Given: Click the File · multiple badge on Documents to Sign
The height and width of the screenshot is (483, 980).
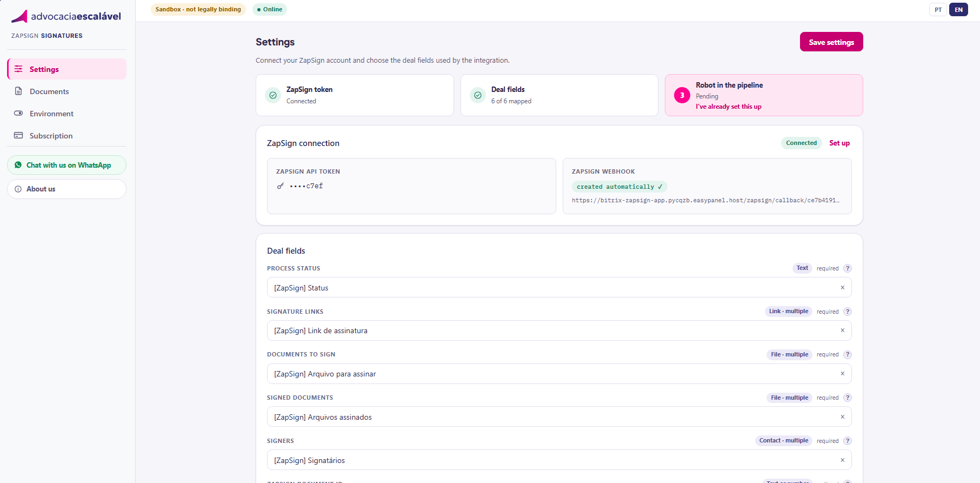Looking at the screenshot, I should click(x=790, y=355).
